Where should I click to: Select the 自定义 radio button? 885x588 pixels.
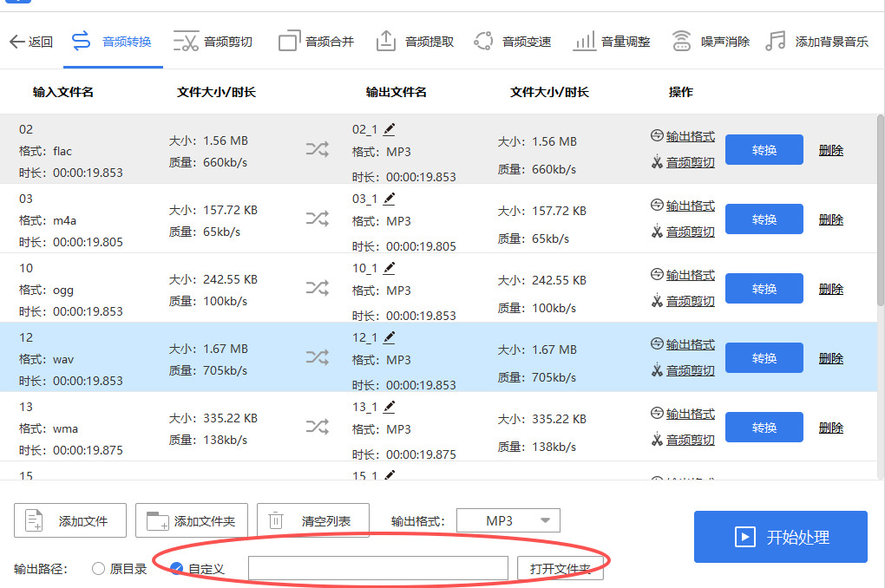tap(177, 568)
